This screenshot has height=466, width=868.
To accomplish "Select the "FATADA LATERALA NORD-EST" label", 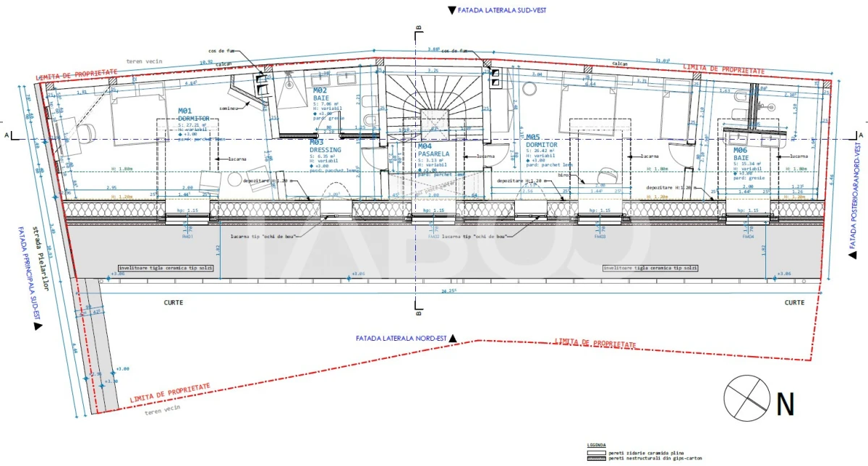I will pyautogui.click(x=401, y=338).
